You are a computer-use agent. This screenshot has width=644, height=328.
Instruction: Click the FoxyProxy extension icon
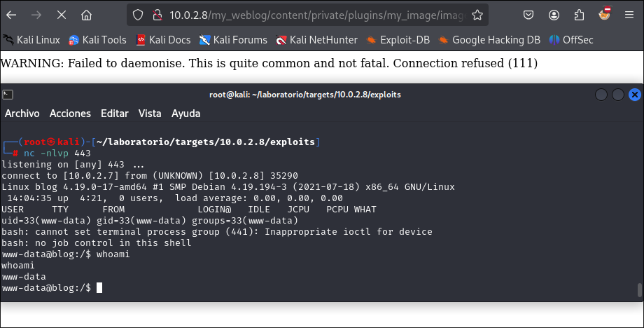pos(605,13)
